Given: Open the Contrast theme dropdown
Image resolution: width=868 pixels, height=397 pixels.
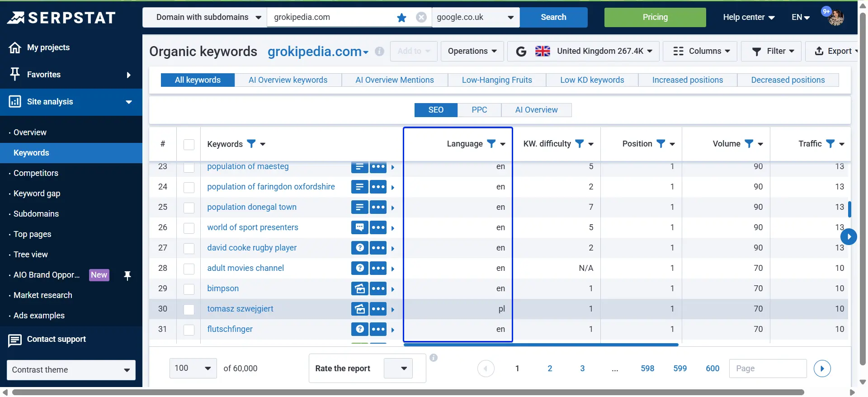Looking at the screenshot, I should (71, 370).
